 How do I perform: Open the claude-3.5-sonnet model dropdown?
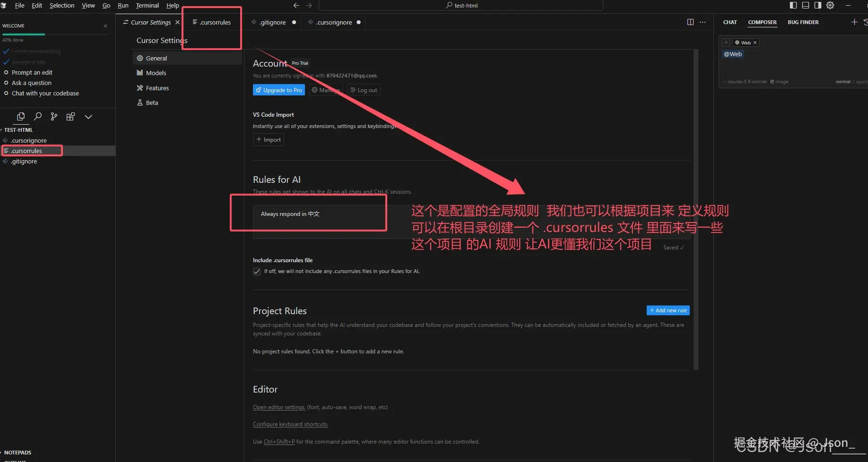[745, 82]
